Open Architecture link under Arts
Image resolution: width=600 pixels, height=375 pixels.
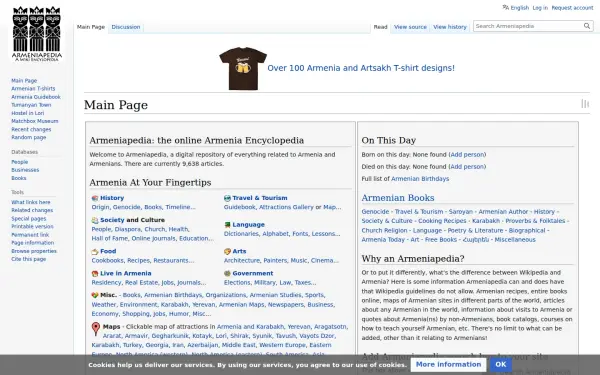pos(242,261)
